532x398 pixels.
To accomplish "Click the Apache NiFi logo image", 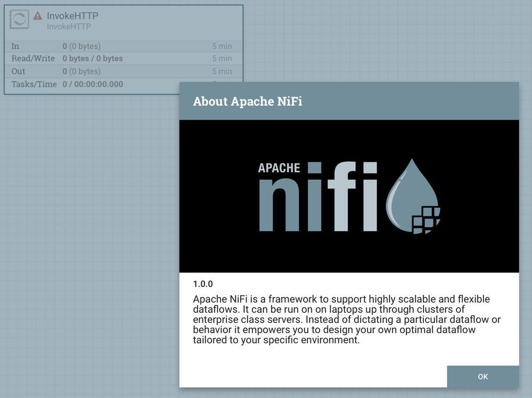I will tap(349, 196).
